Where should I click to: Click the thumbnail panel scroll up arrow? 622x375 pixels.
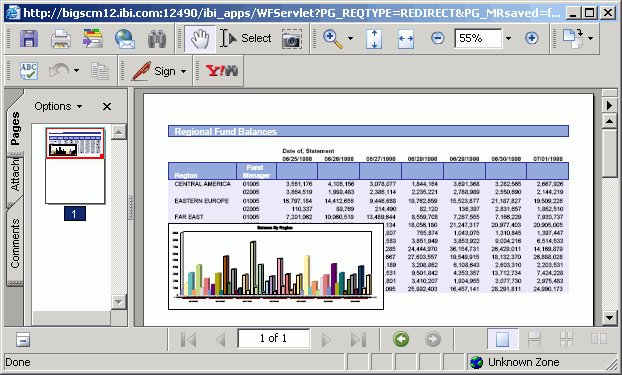pyautogui.click(x=119, y=132)
